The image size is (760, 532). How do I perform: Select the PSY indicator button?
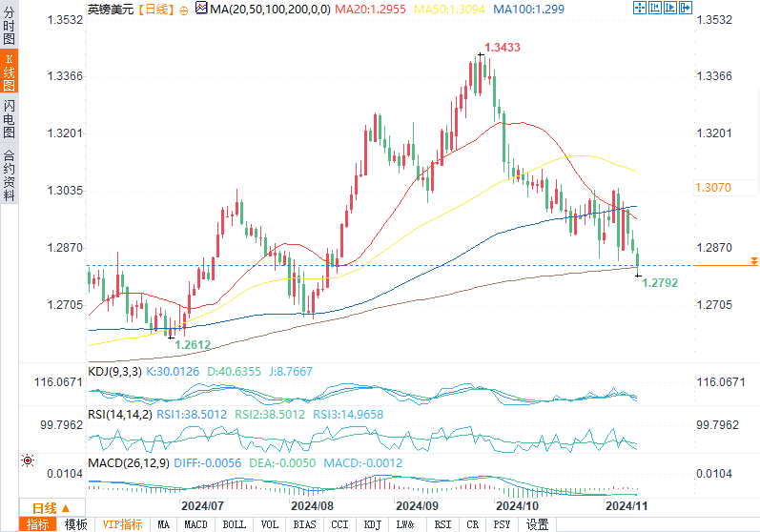pyautogui.click(x=502, y=524)
